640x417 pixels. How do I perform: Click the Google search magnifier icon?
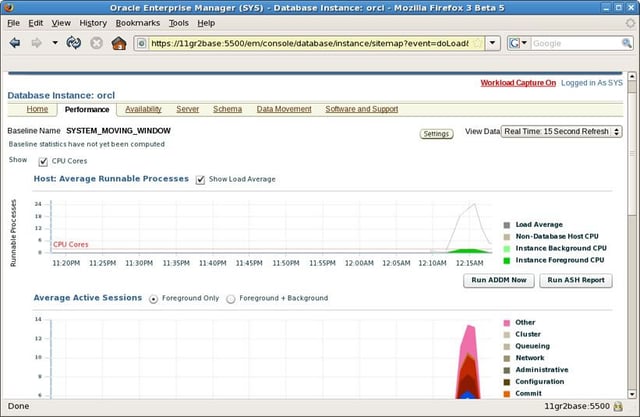(x=627, y=43)
